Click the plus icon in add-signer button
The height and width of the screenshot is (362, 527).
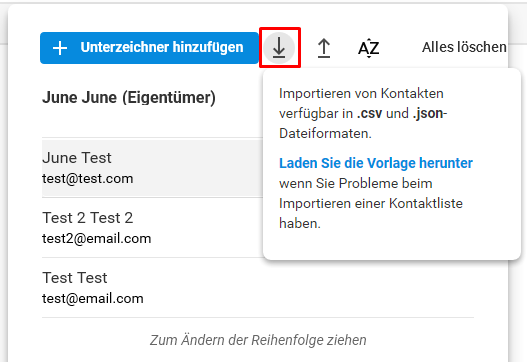coord(60,48)
